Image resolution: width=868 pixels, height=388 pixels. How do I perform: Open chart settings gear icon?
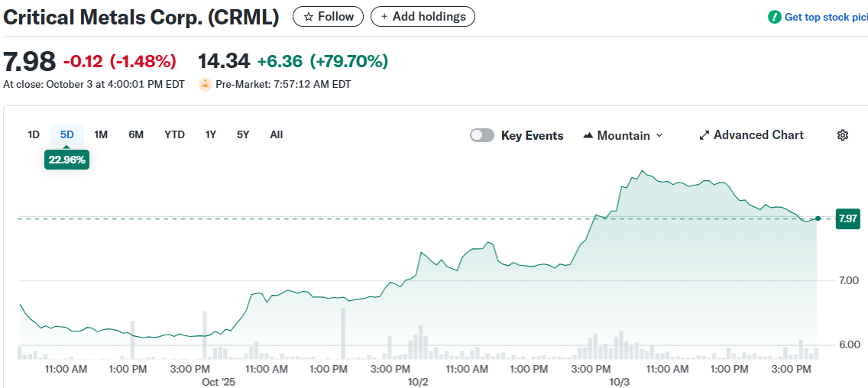[x=843, y=135]
